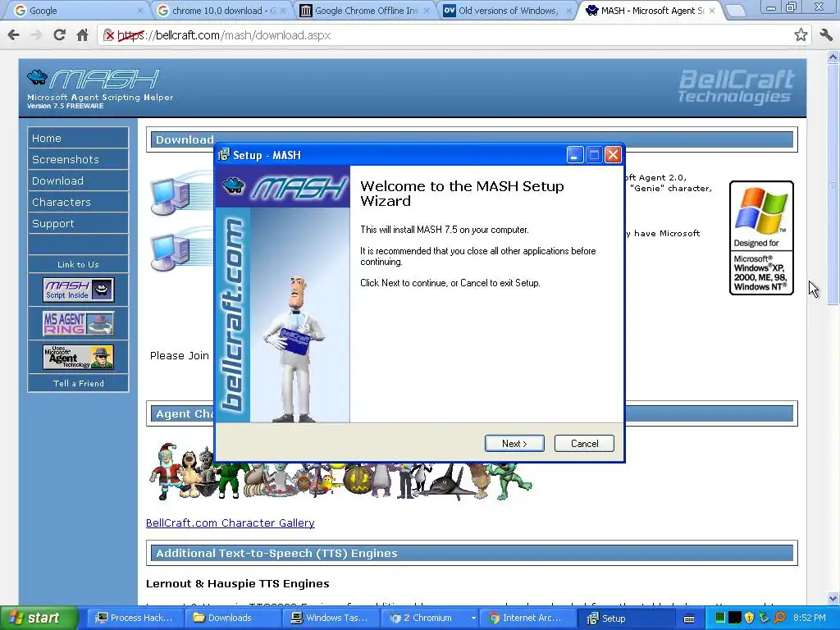This screenshot has width=840, height=630.
Task: Cancel the MASH Setup wizard
Action: 584,444
